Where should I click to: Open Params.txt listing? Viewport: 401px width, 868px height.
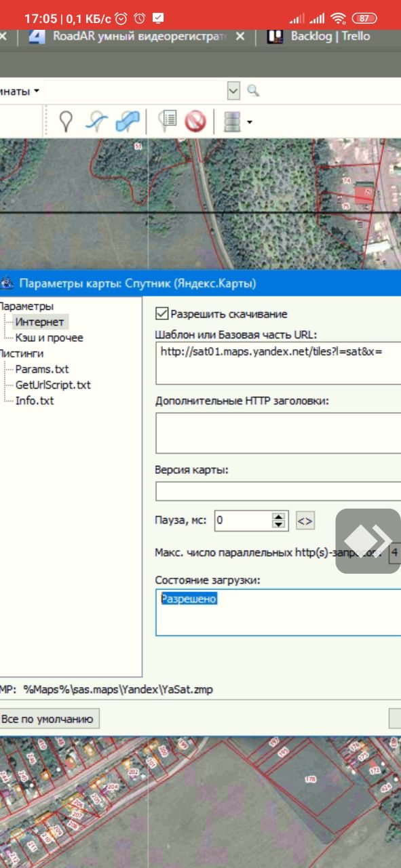(41, 370)
